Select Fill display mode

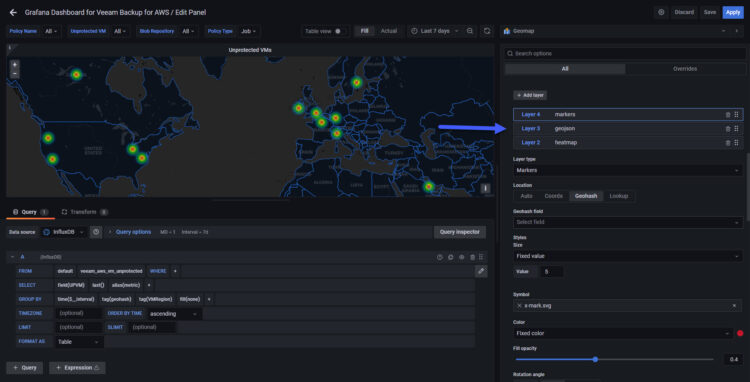pos(364,31)
